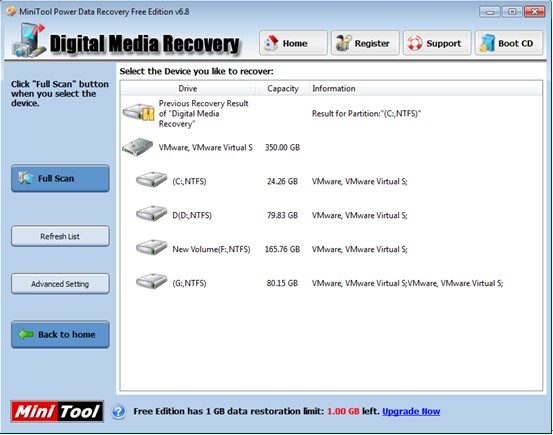Click "Result for Partition" information text

(366, 114)
